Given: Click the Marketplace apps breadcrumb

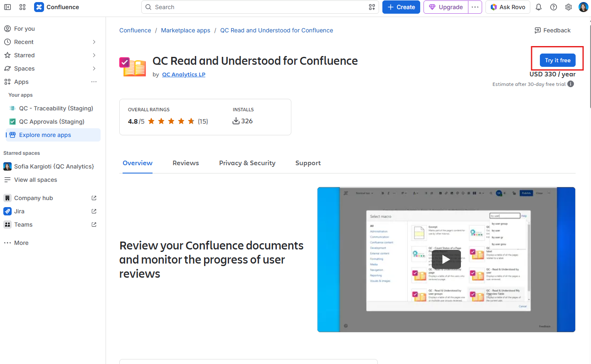Looking at the screenshot, I should coord(185,30).
